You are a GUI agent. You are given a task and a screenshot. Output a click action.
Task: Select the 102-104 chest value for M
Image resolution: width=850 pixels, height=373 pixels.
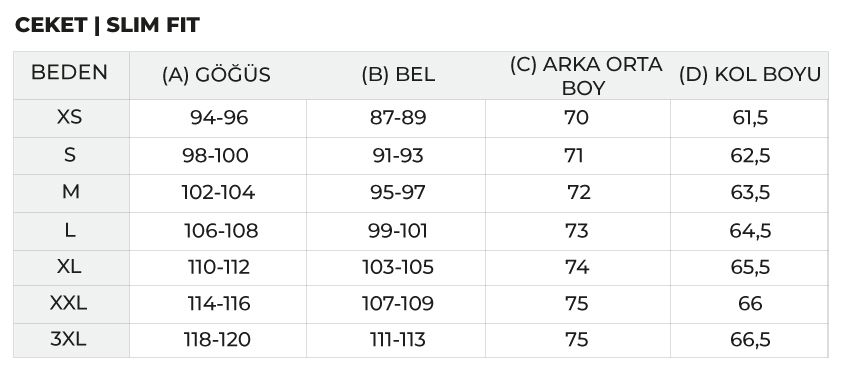point(218,192)
